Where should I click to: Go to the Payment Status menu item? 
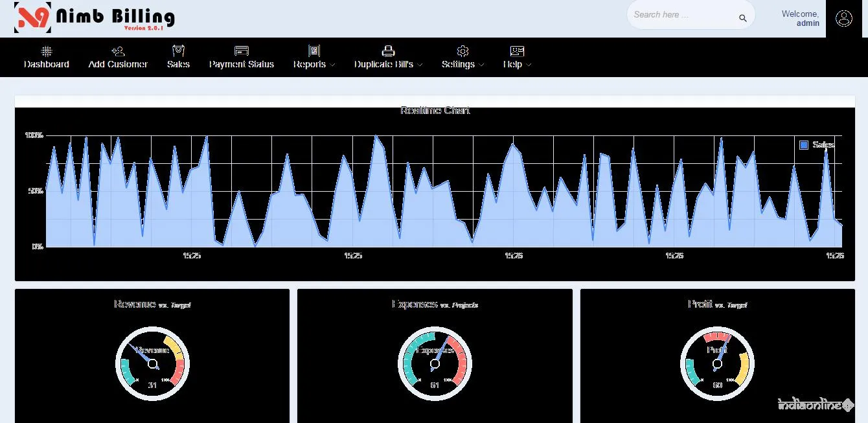242,65
